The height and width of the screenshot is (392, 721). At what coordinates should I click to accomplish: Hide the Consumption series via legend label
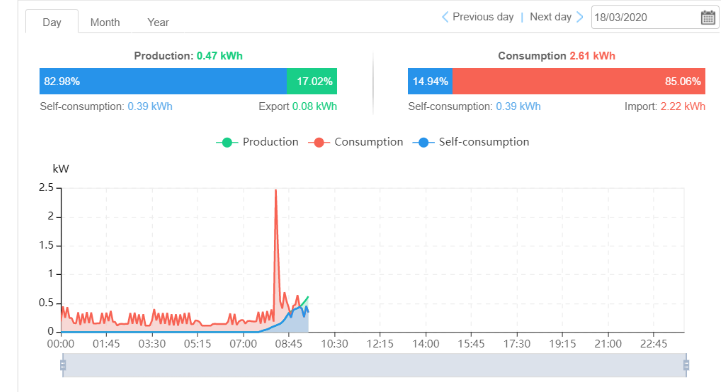click(x=368, y=142)
